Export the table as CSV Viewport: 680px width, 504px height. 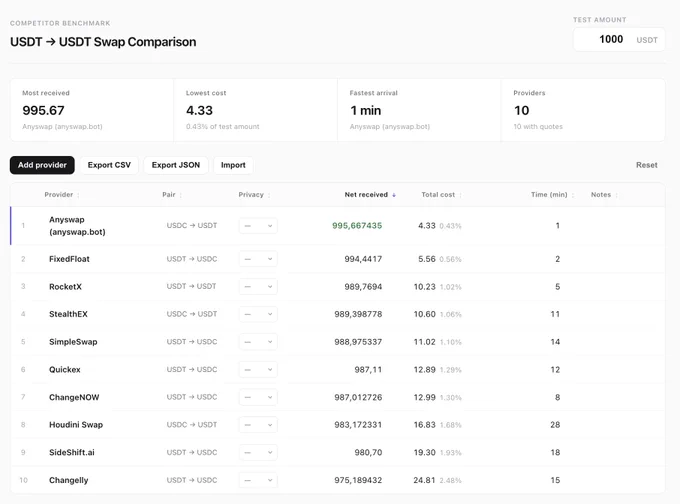pyautogui.click(x=109, y=165)
